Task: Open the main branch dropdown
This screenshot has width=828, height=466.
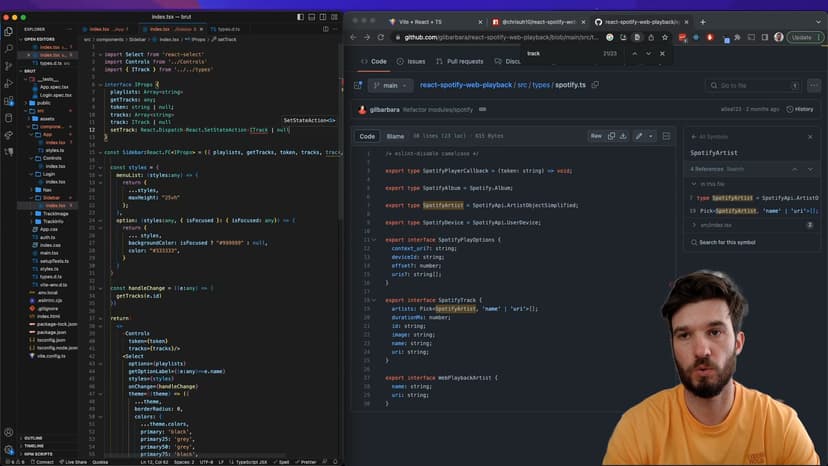Action: click(x=390, y=86)
